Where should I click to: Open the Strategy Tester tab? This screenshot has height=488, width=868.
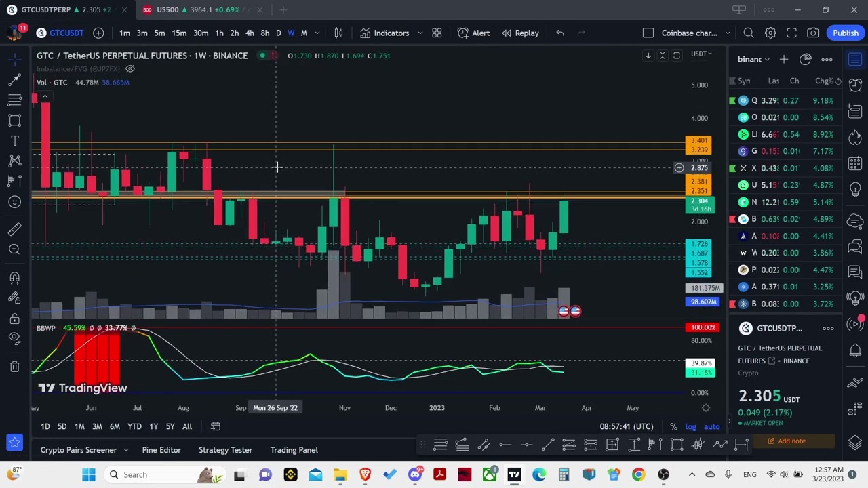point(225,450)
